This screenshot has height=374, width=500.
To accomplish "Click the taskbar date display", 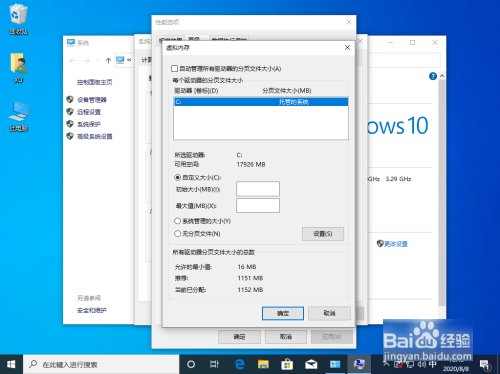I will pyautogui.click(x=456, y=369).
